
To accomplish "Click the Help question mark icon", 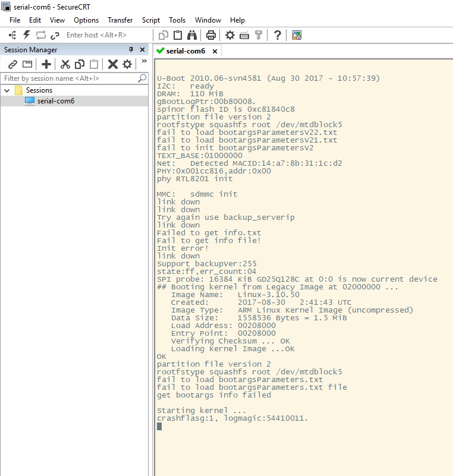I will [278, 35].
